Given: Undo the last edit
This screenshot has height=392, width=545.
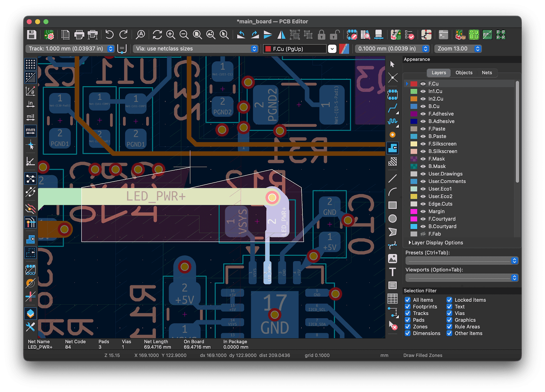Looking at the screenshot, I should click(x=109, y=35).
